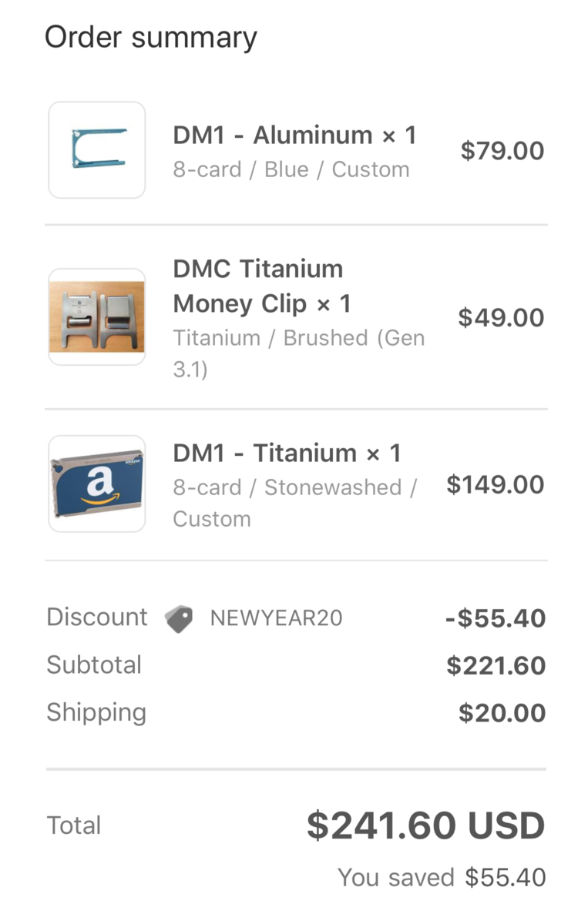The height and width of the screenshot is (924, 588).
Task: Click the $79.00 item price
Action: point(502,151)
